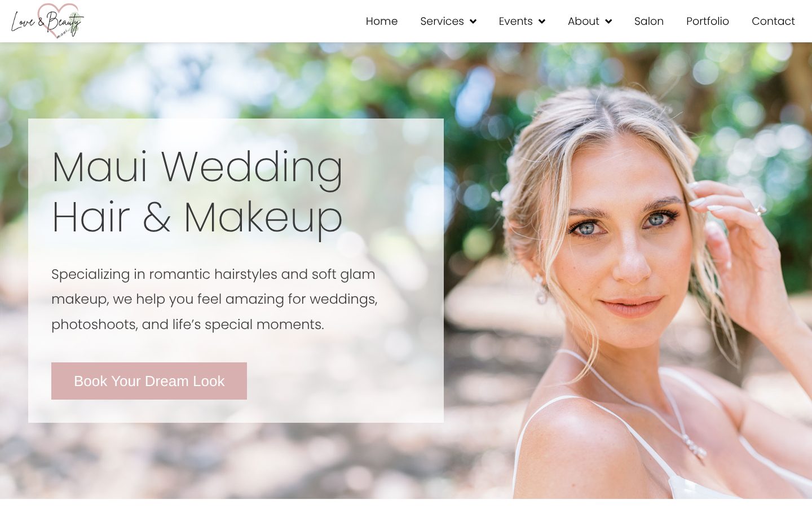Expand the About dropdown arrow

(608, 21)
